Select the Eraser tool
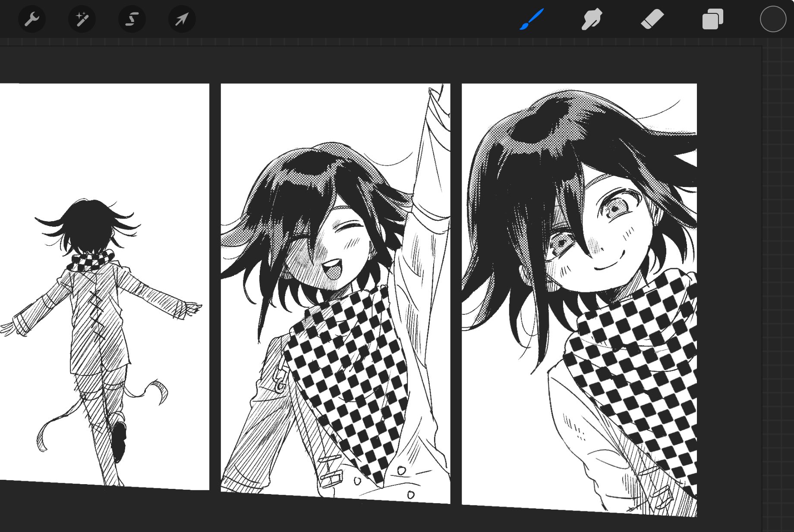This screenshot has width=794, height=532. pyautogui.click(x=652, y=19)
